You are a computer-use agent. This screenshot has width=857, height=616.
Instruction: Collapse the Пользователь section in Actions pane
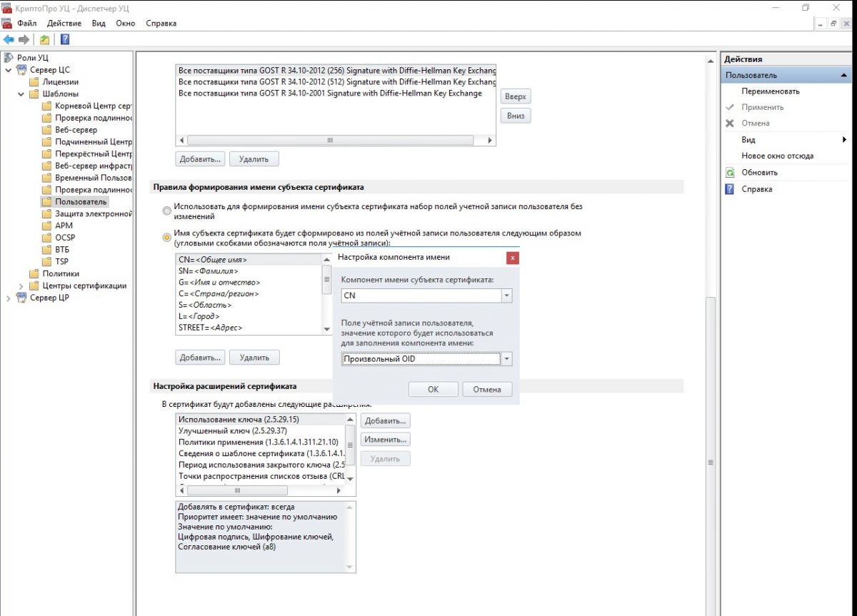(x=845, y=76)
